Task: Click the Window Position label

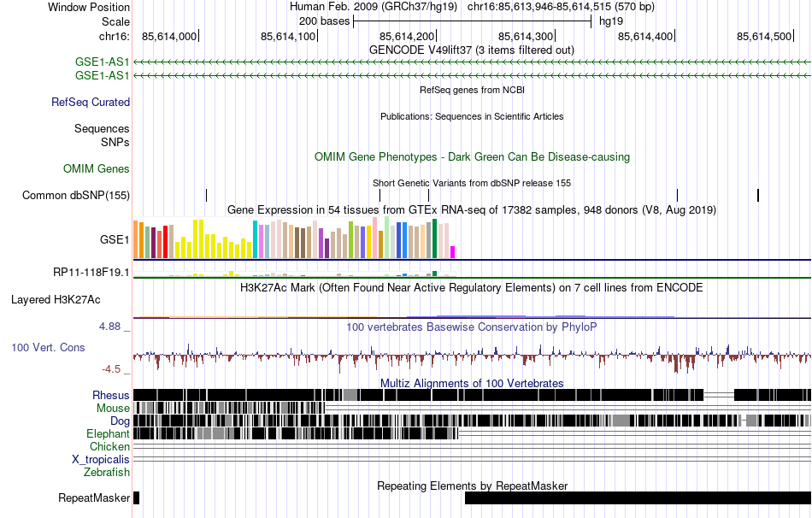Action: pos(89,7)
